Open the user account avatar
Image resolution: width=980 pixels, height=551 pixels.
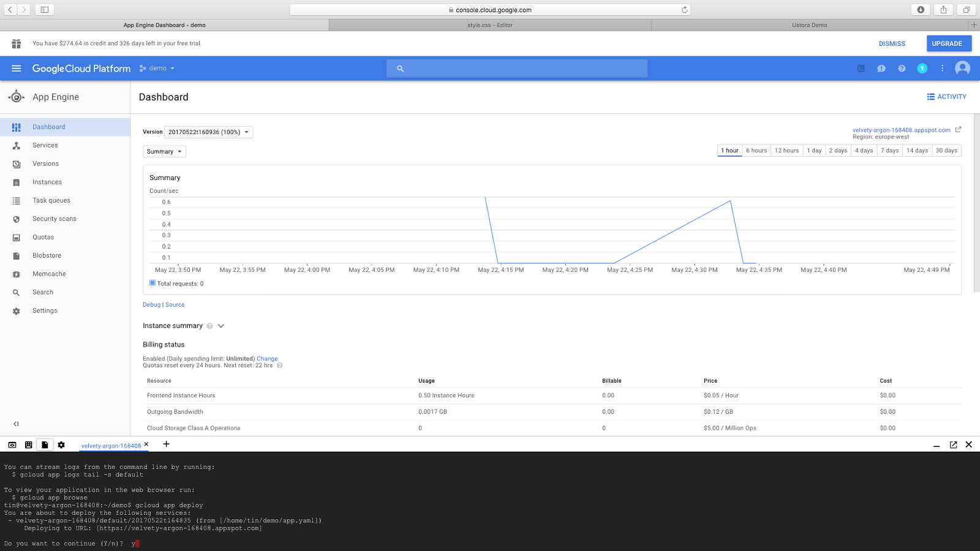(x=963, y=69)
